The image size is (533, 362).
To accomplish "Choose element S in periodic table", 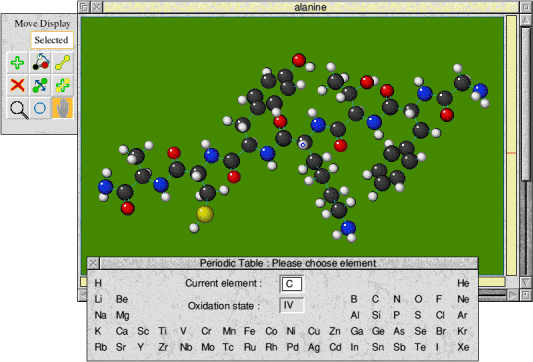I will tap(418, 315).
